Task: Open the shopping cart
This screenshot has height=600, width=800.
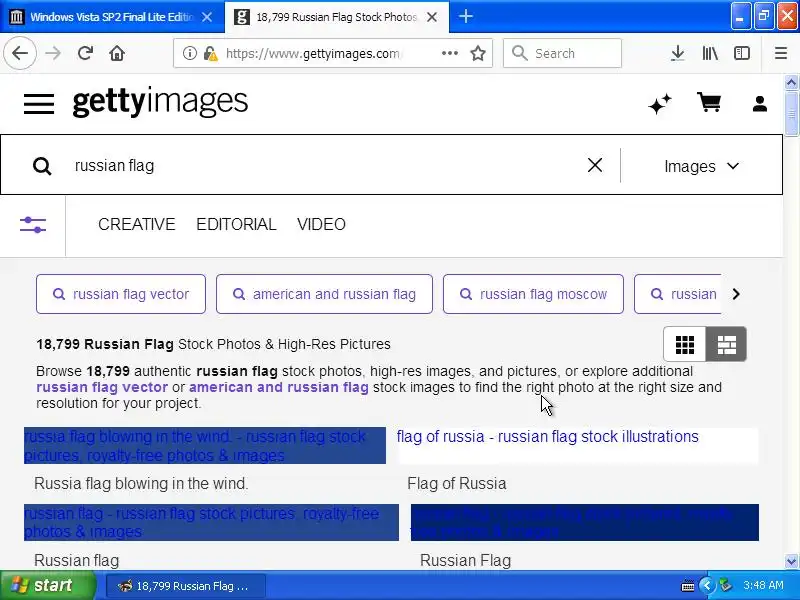Action: 709,103
